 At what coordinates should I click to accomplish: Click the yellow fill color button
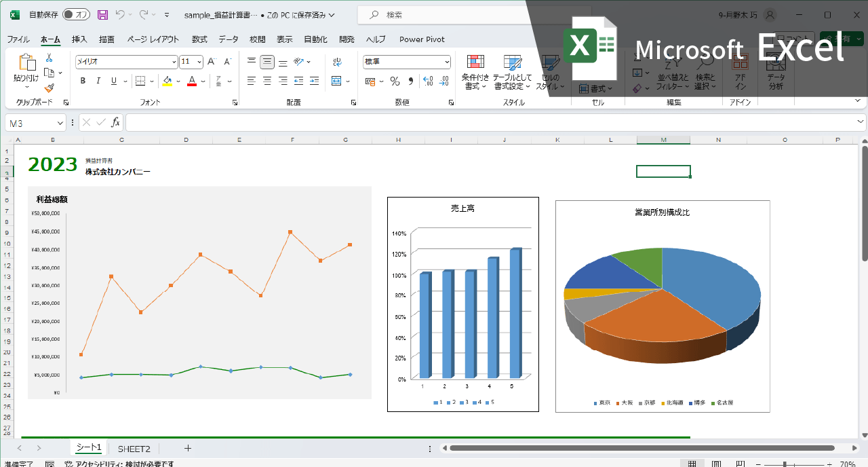[167, 81]
